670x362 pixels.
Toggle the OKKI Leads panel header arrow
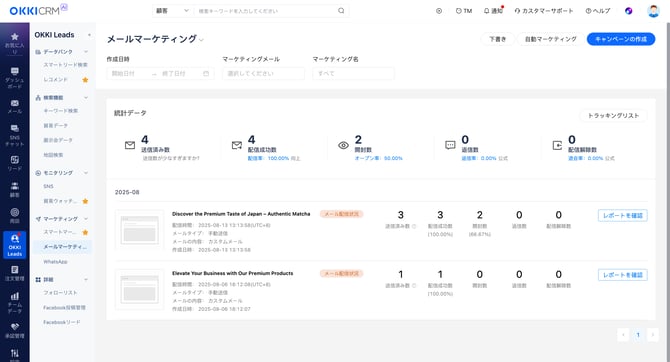(x=89, y=35)
